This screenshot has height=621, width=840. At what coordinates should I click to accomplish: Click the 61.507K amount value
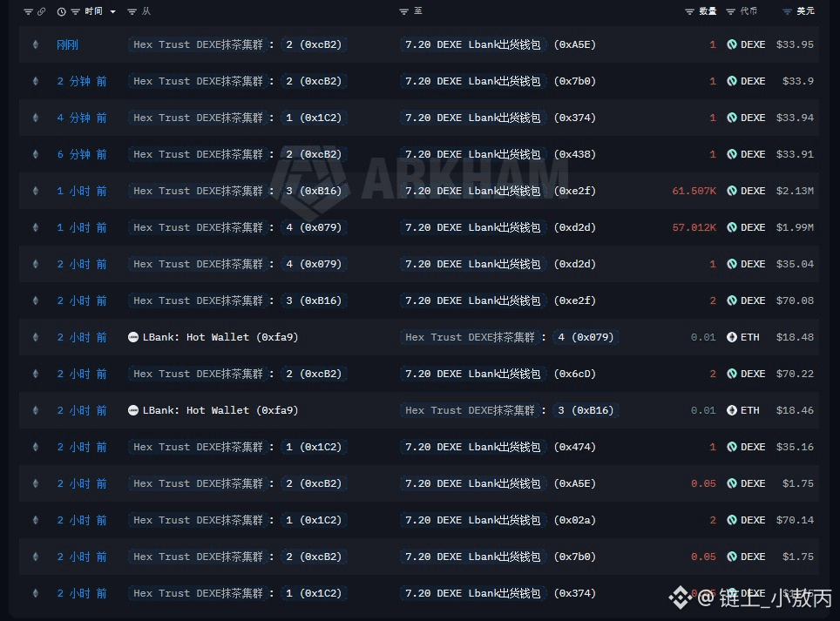click(x=694, y=191)
